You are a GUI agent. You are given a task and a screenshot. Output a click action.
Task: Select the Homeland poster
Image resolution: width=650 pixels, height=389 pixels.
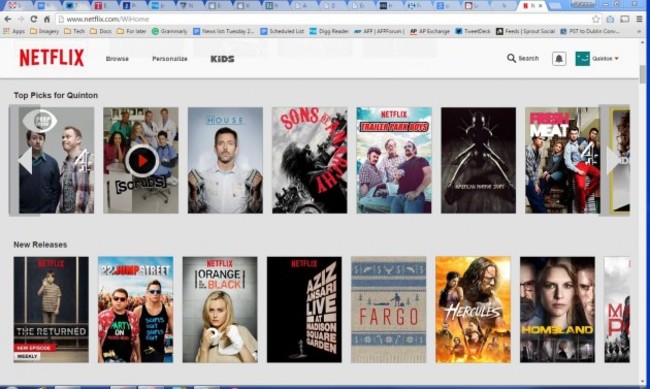[558, 310]
